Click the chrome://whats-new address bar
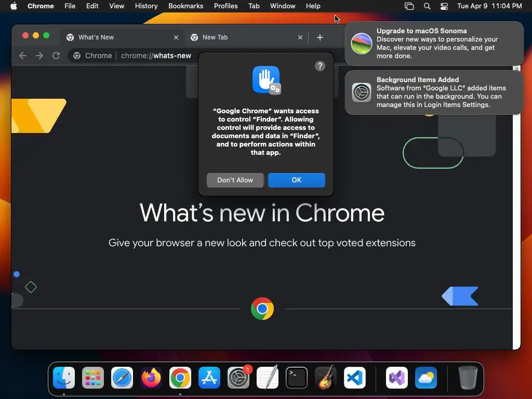Screen dimensions: 532x399 [156, 56]
